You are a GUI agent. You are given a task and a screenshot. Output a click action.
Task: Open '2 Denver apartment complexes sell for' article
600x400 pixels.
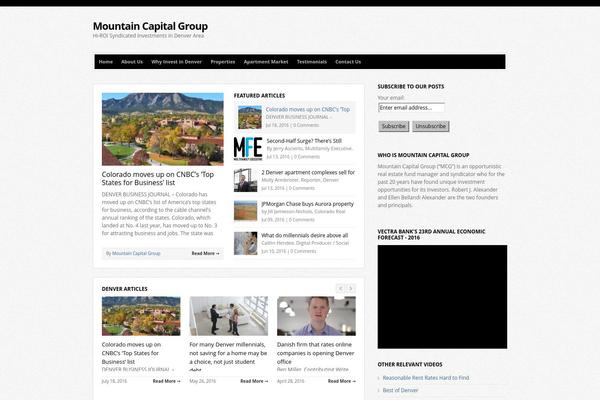(x=308, y=173)
